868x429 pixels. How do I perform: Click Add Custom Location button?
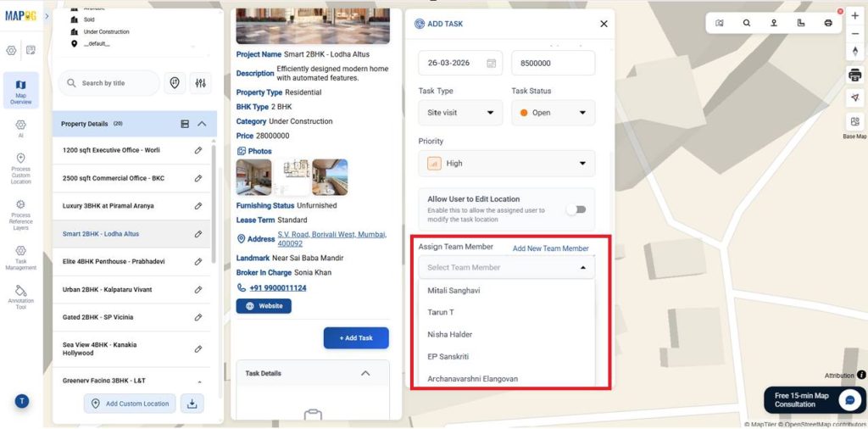point(130,404)
